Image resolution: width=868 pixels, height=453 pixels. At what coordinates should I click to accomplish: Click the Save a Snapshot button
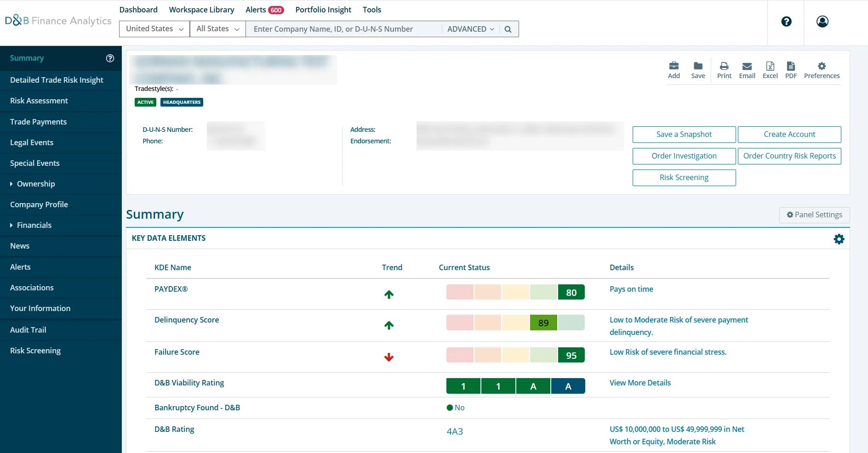point(684,134)
